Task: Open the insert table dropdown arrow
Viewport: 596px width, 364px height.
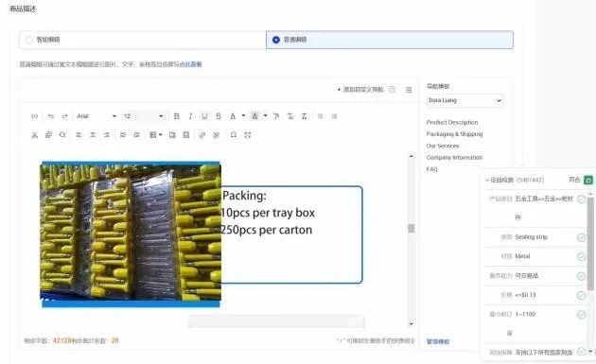Action: point(161,135)
